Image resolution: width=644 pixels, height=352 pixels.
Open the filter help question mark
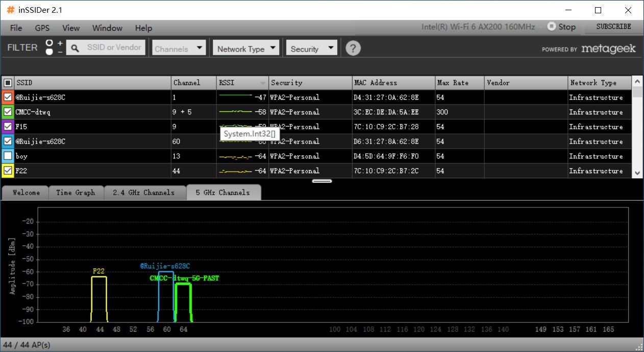click(x=353, y=48)
